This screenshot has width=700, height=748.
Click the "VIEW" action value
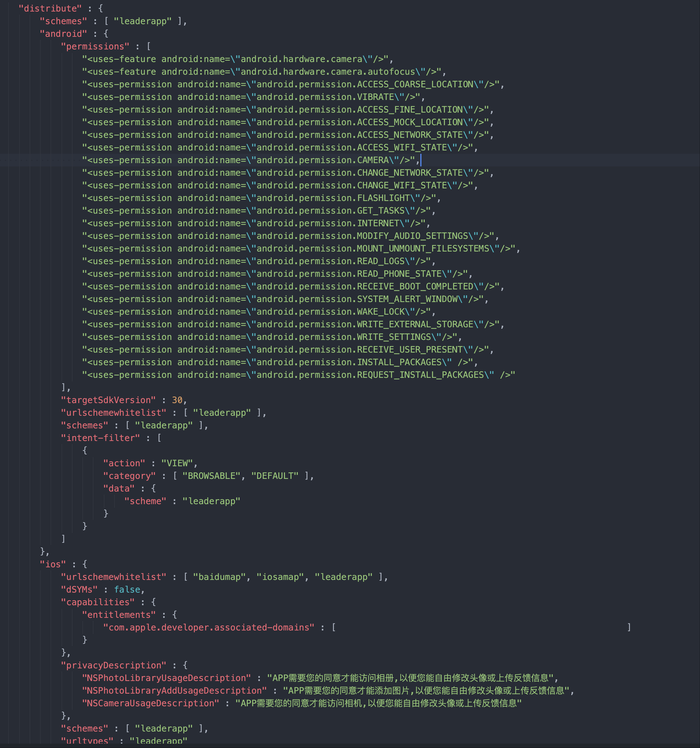[177, 463]
